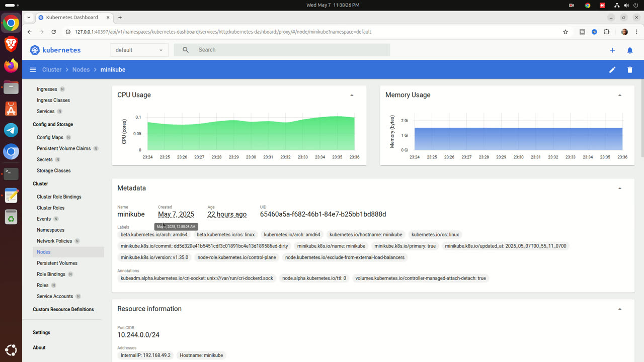644x362 pixels.
Task: Open the hamburger menu in the blue bar
Action: pos(33,70)
